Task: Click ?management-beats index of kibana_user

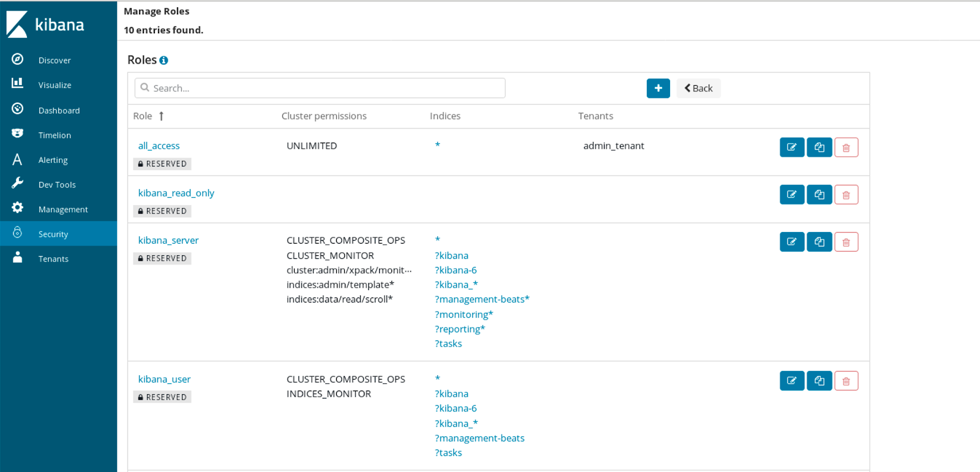Action: pyautogui.click(x=480, y=438)
